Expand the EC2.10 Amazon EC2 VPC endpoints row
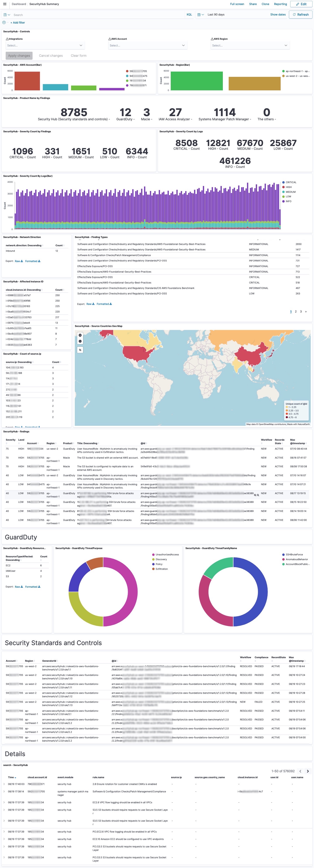The height and width of the screenshot is (868, 314). pos(4,839)
